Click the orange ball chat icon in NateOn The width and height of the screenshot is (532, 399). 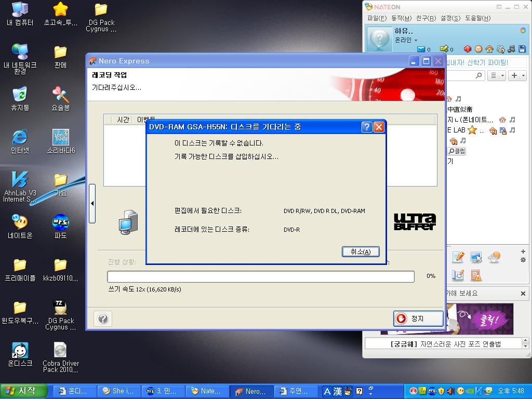494,257
